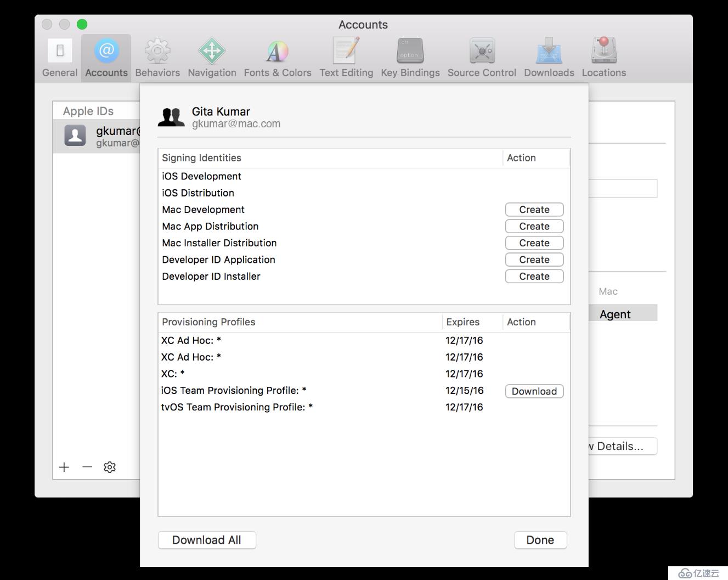Open the Key Bindings preferences

410,58
